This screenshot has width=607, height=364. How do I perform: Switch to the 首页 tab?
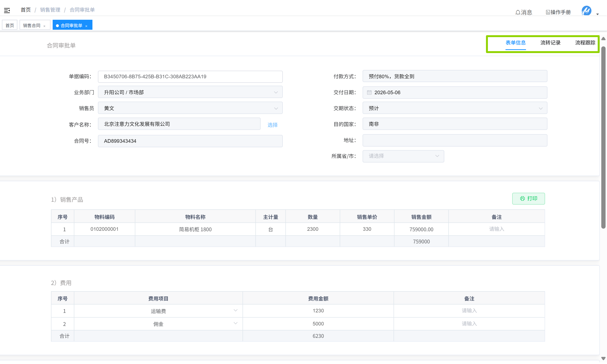(x=10, y=25)
